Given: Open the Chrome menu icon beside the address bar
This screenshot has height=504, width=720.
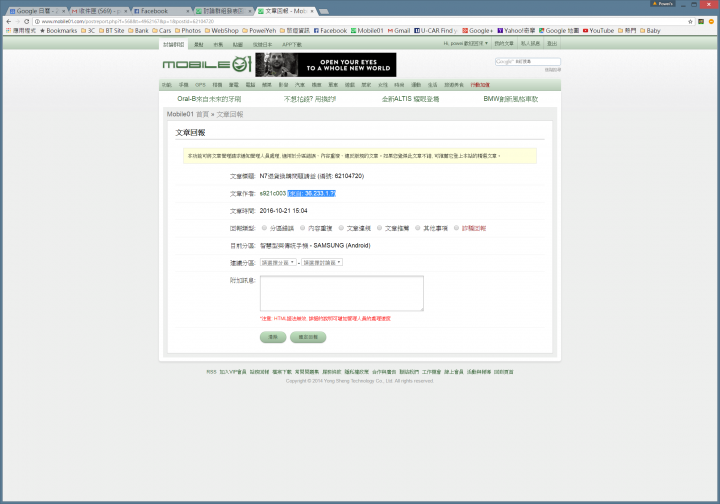Looking at the screenshot, I should coord(711,22).
